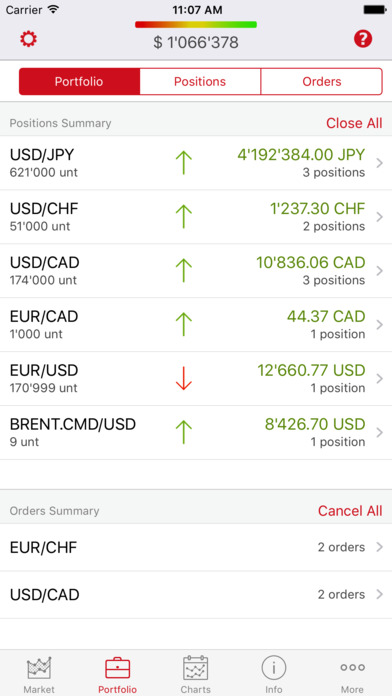Tap the Info circle icon
392x696 pixels.
(274, 668)
